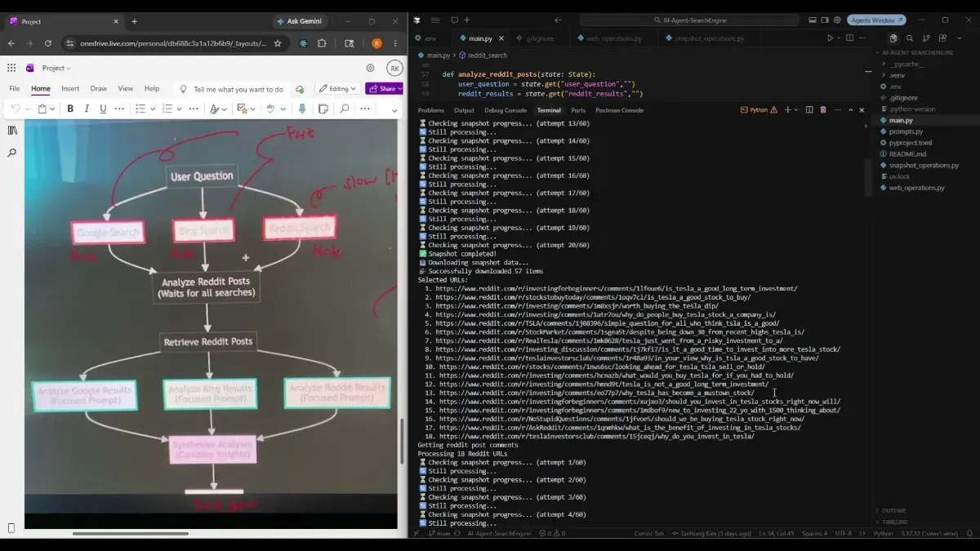
Task: Open the new terminal plus dropdown
Action: coord(797,110)
